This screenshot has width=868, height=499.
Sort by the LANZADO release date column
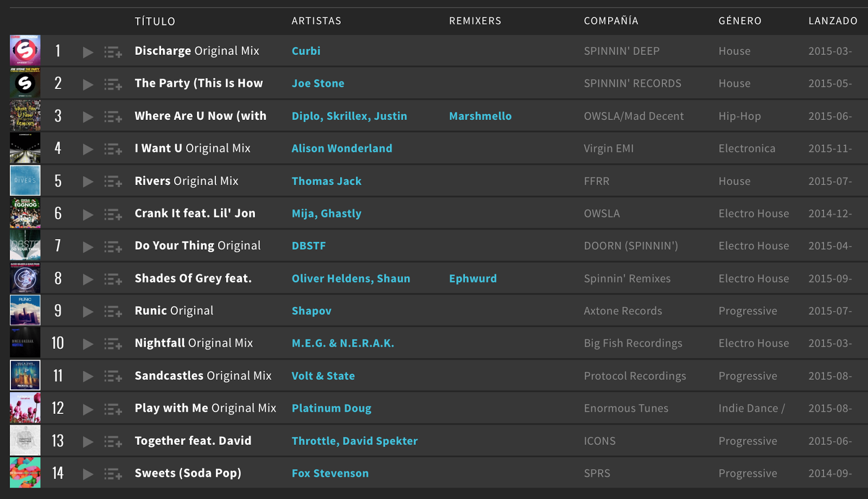pos(832,21)
